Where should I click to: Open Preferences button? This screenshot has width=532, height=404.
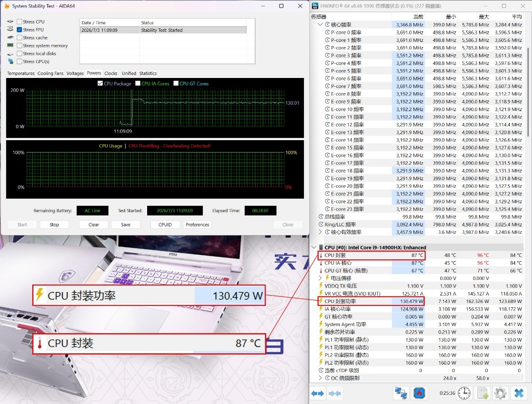tap(197, 225)
